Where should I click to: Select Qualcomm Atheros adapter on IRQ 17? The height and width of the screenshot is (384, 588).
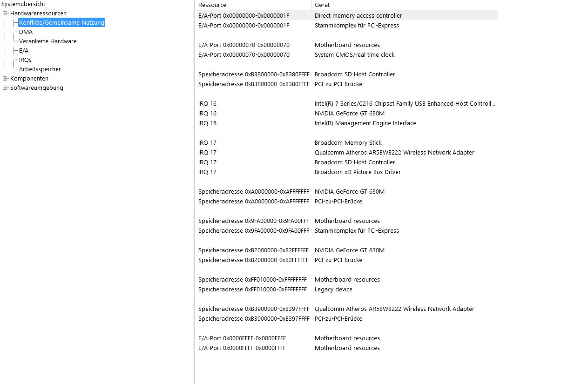[347, 153]
